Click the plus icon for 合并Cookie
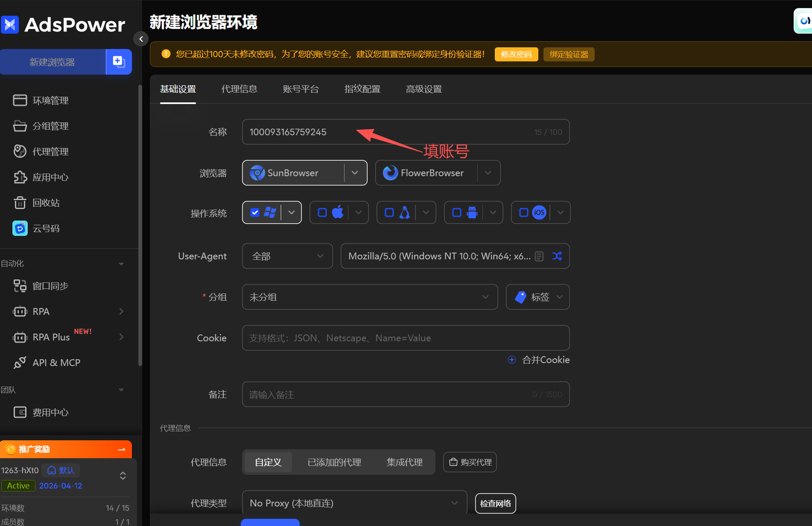 coord(512,360)
